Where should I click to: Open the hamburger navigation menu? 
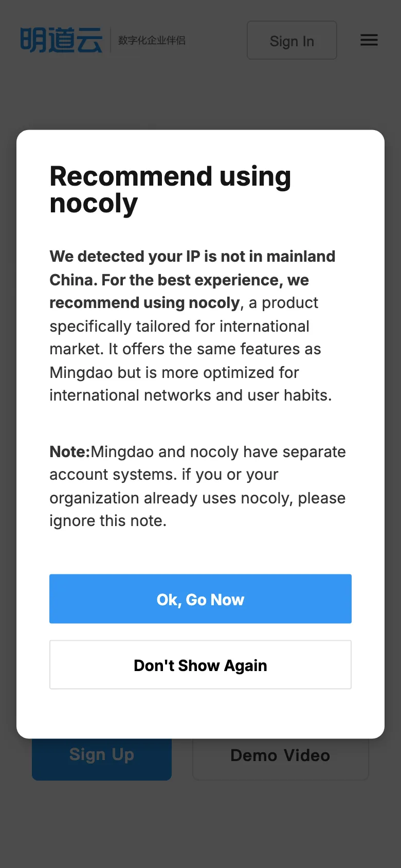[369, 41]
